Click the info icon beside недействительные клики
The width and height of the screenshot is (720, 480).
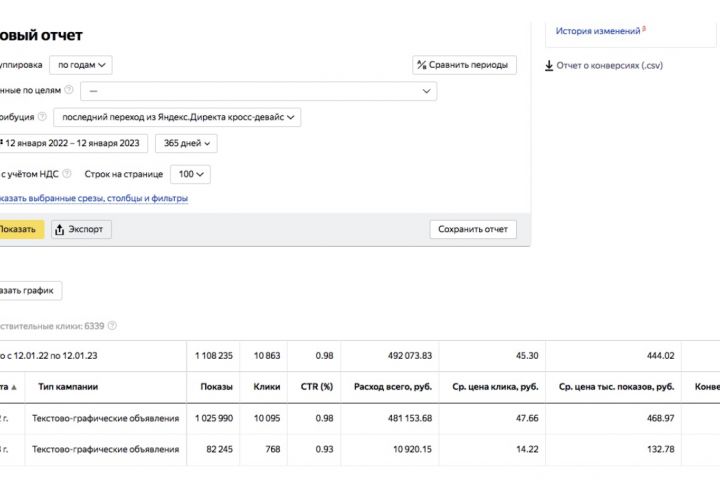112,326
